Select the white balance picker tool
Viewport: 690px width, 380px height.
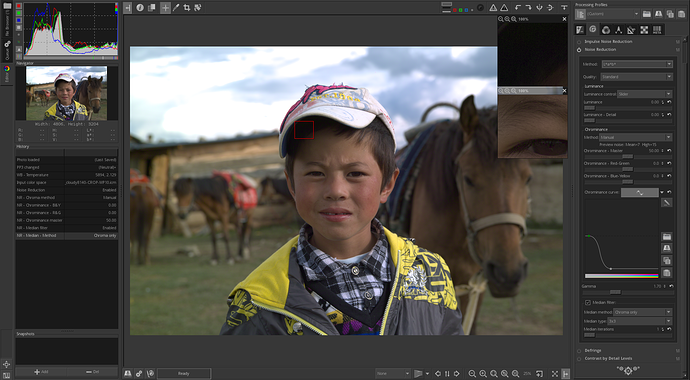pyautogui.click(x=176, y=7)
